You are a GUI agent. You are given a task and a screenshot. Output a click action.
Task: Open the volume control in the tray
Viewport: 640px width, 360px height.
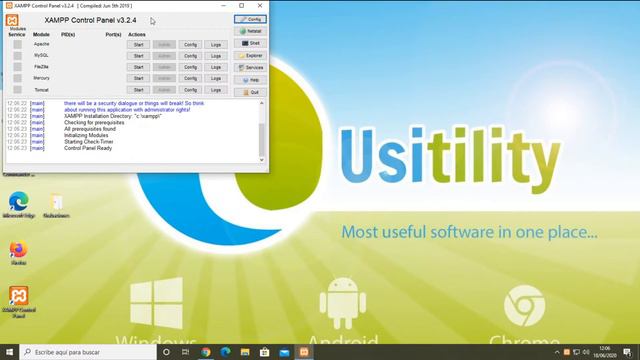pos(586,352)
